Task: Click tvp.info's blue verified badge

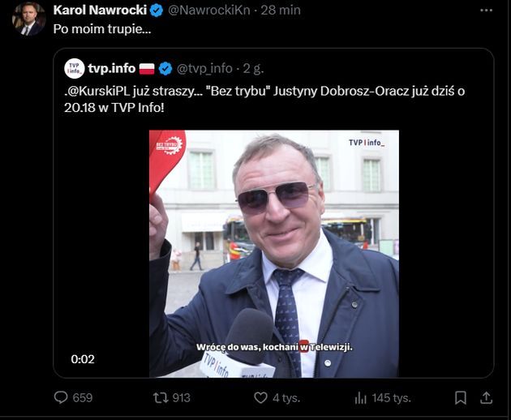Action: pyautogui.click(x=165, y=68)
